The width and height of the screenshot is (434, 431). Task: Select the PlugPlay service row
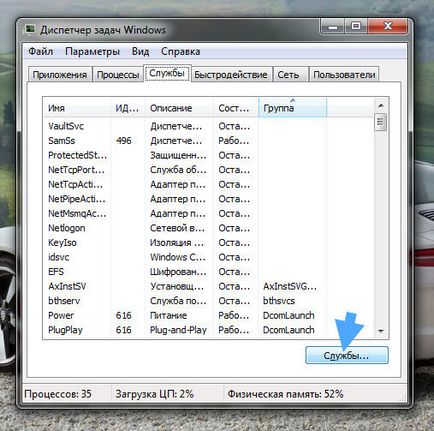(208, 330)
